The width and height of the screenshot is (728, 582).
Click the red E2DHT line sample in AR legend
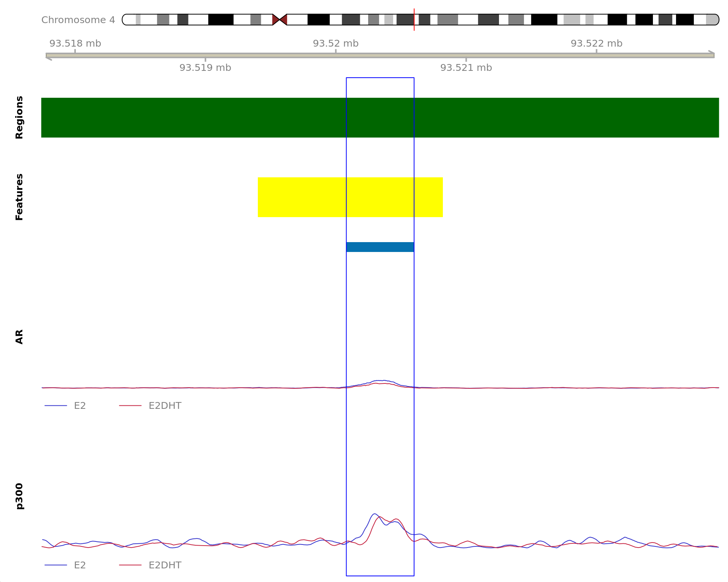point(130,406)
